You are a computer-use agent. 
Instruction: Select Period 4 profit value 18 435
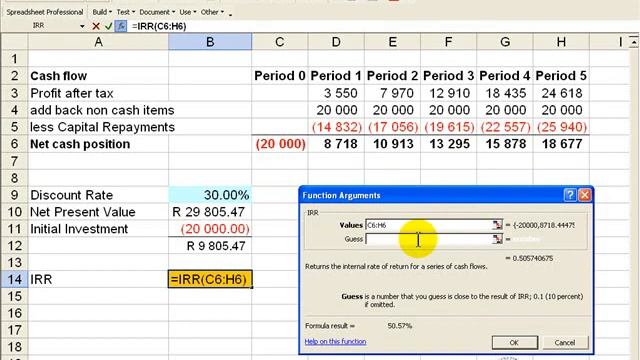click(x=505, y=93)
